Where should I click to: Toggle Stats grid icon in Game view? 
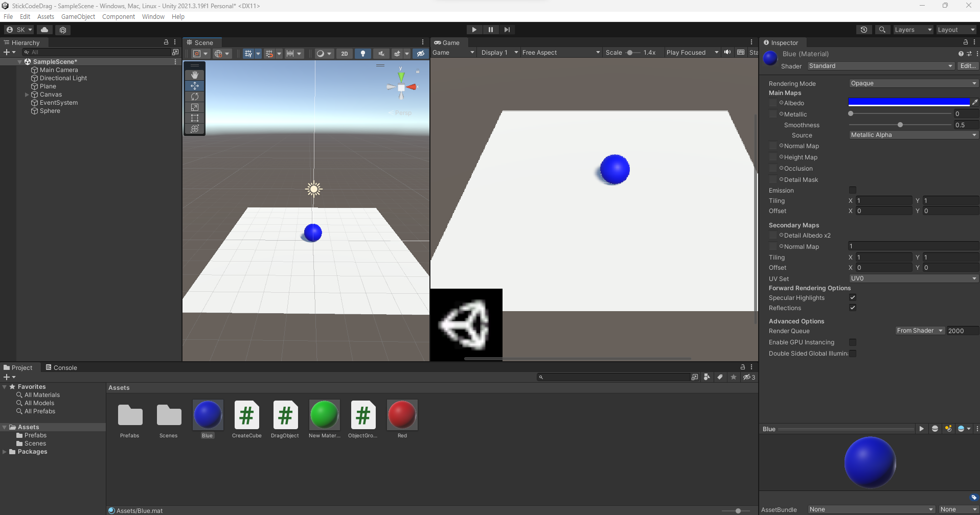(741, 52)
